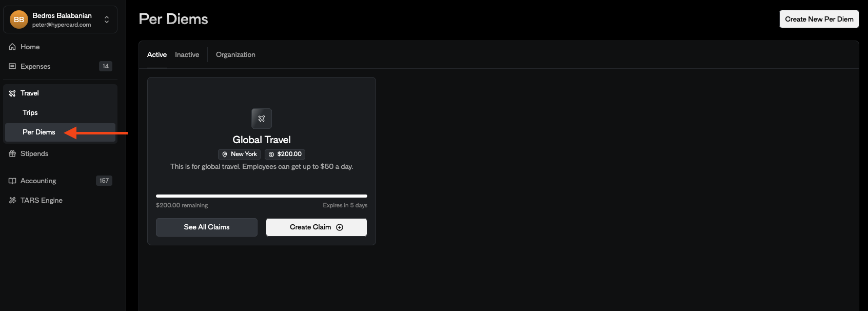Click the New York location badge
868x311 pixels.
[x=239, y=154]
